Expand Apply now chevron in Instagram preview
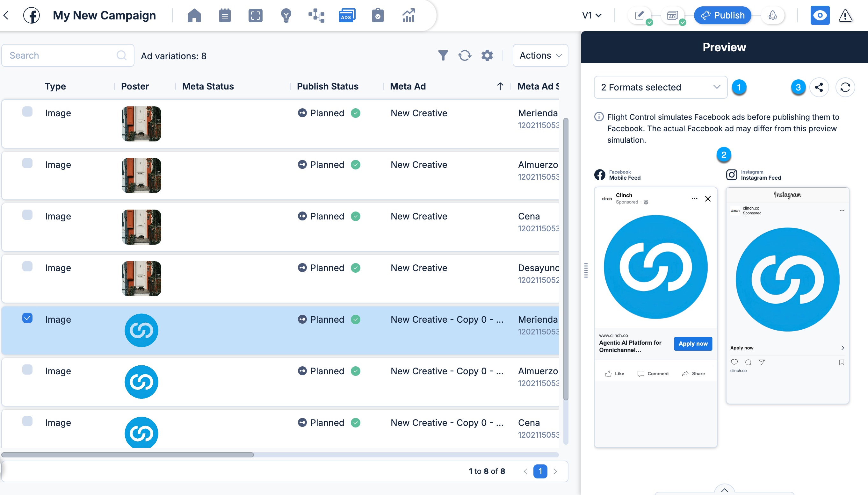Viewport: 868px width, 495px height. pyautogui.click(x=843, y=348)
